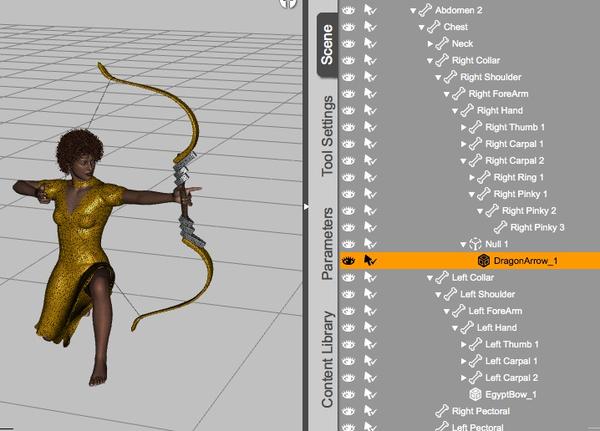Open the Tool Settings tab

click(x=328, y=136)
